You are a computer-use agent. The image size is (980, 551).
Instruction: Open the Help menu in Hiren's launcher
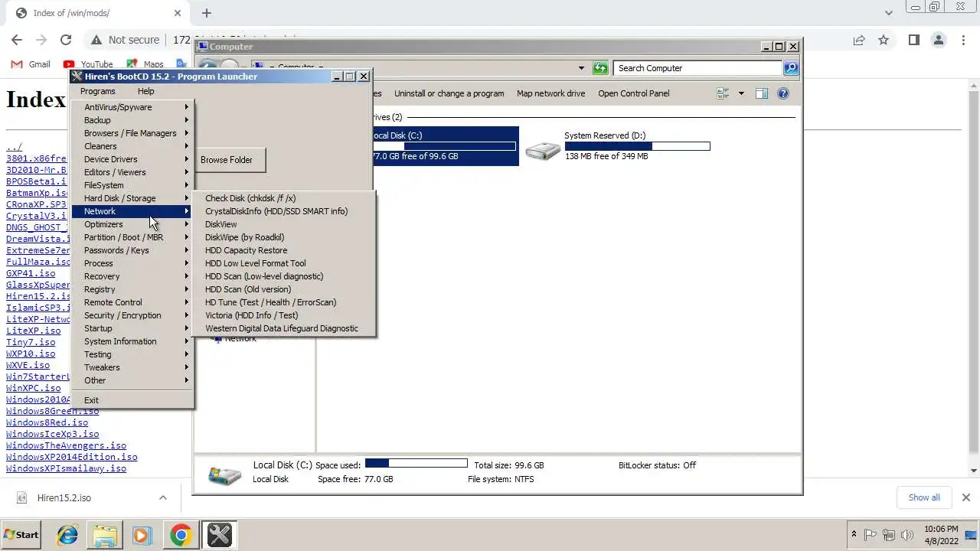click(145, 91)
